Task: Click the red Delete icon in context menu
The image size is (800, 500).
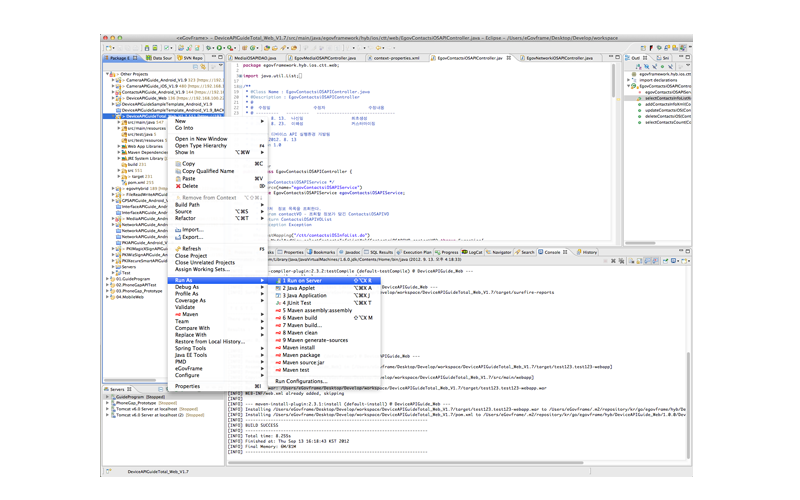Action: point(178,186)
